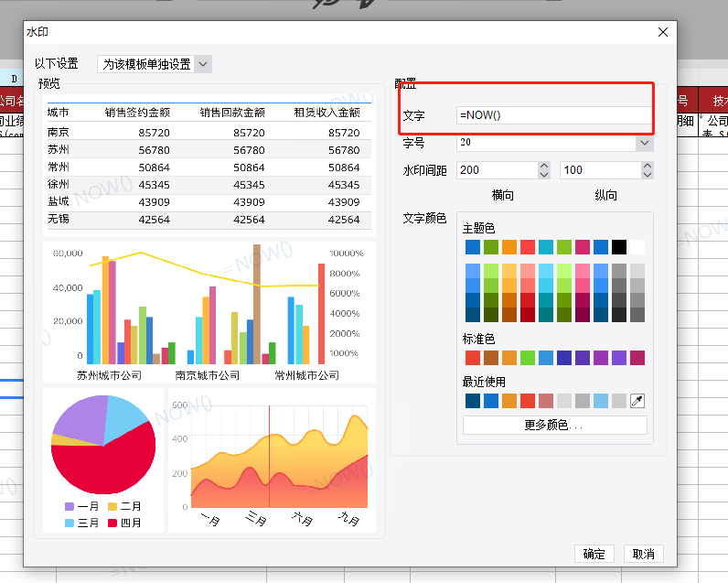This screenshot has height=583, width=728.
Task: Click column D header in spreadsheet behind
Action: pos(14,79)
